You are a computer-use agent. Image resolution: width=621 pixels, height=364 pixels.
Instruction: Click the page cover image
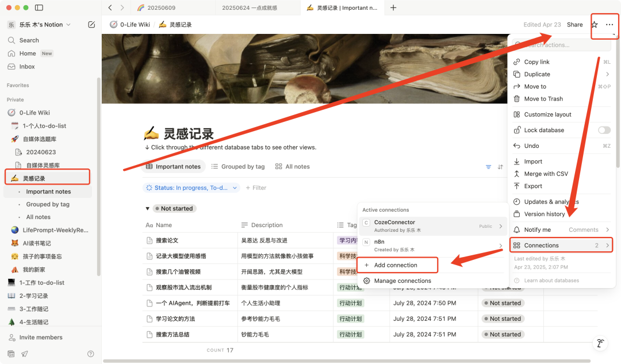coord(304,68)
